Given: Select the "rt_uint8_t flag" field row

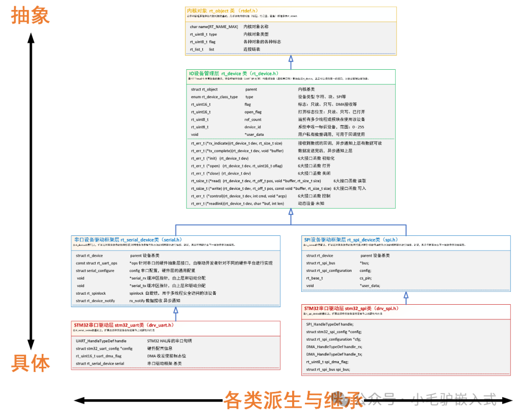Looking at the screenshot, I should 202,42.
